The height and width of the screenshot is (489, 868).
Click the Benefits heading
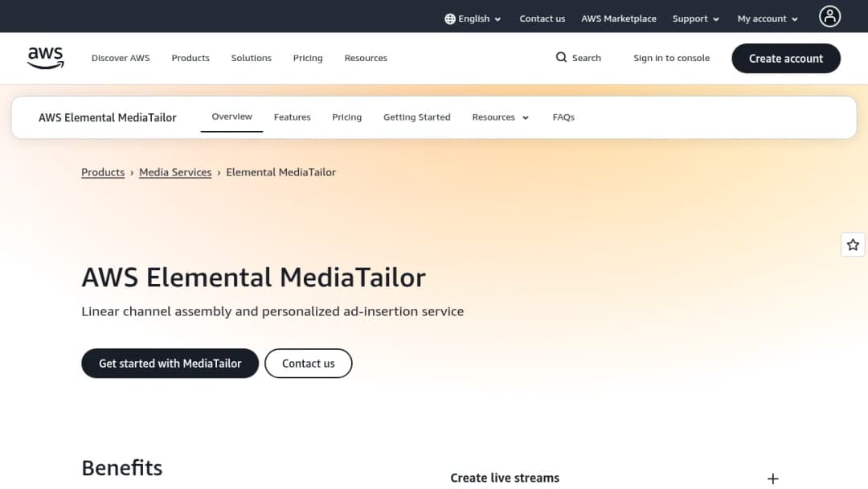click(x=122, y=468)
